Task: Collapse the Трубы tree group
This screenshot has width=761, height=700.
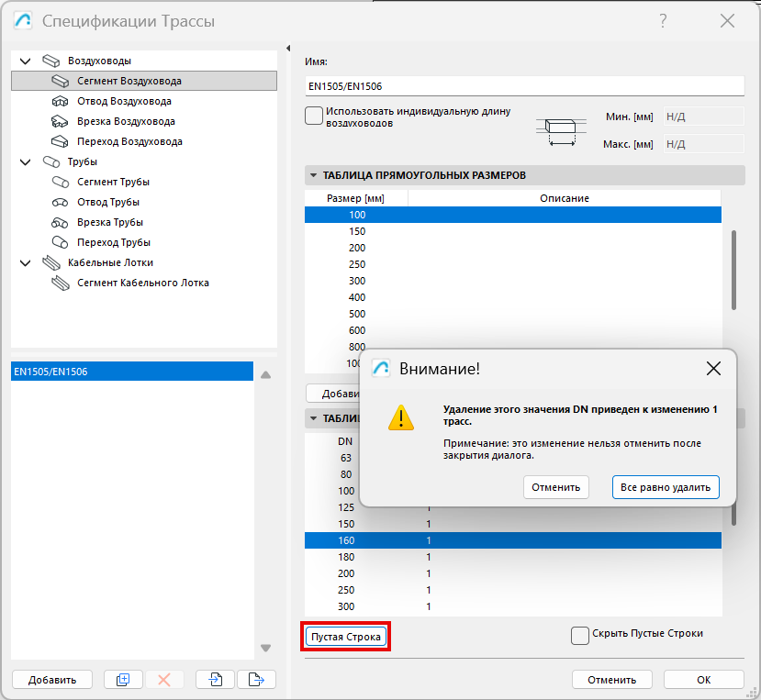Action: coord(25,162)
